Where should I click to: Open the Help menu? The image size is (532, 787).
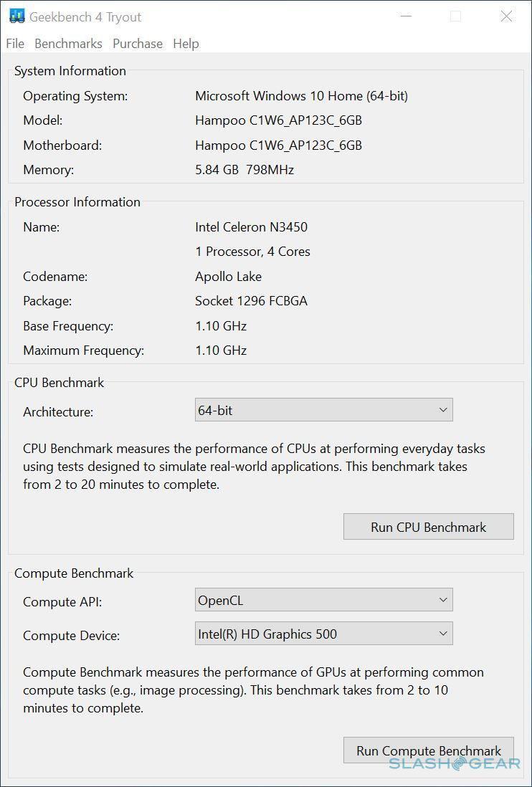[186, 44]
